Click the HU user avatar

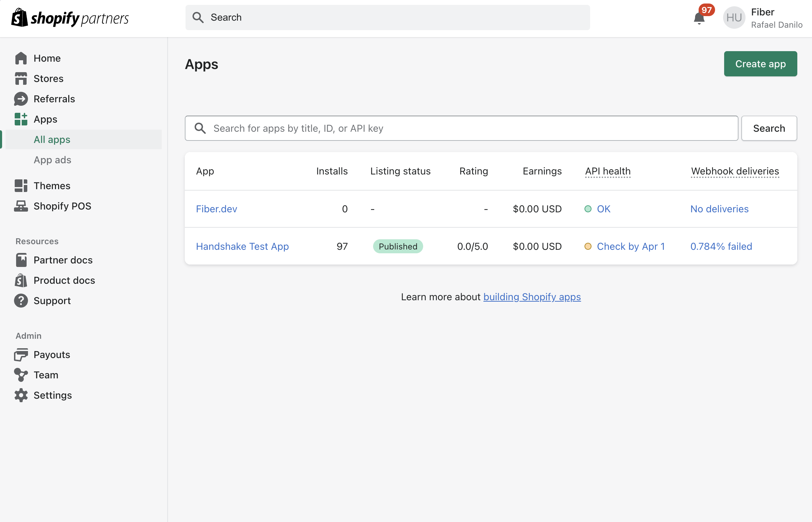point(734,18)
